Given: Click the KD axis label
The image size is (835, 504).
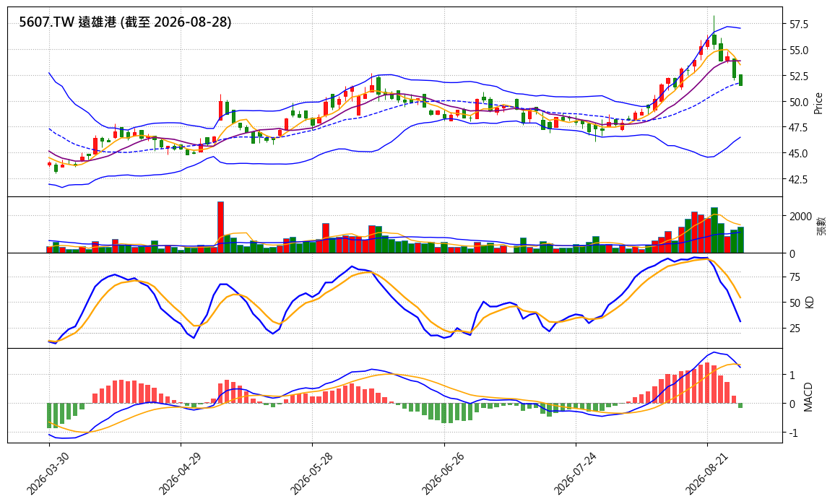Looking at the screenshot, I should point(810,302).
